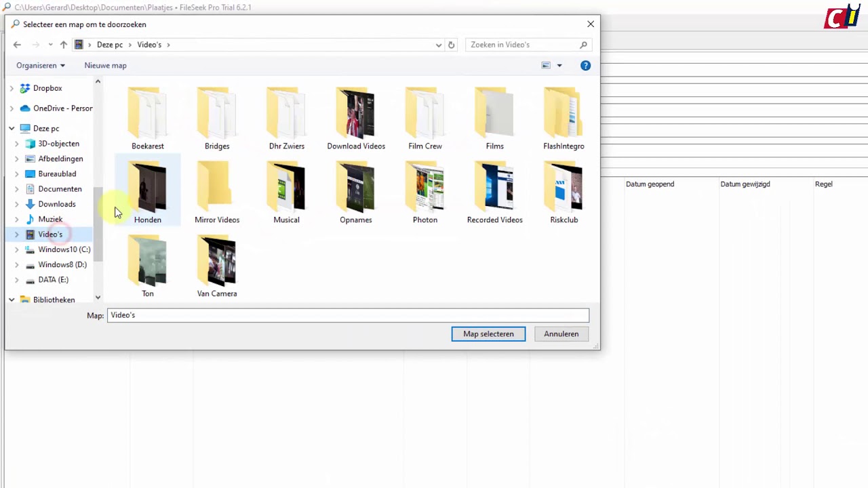Click Nieuwe map button
This screenshot has height=488, width=868.
(105, 66)
